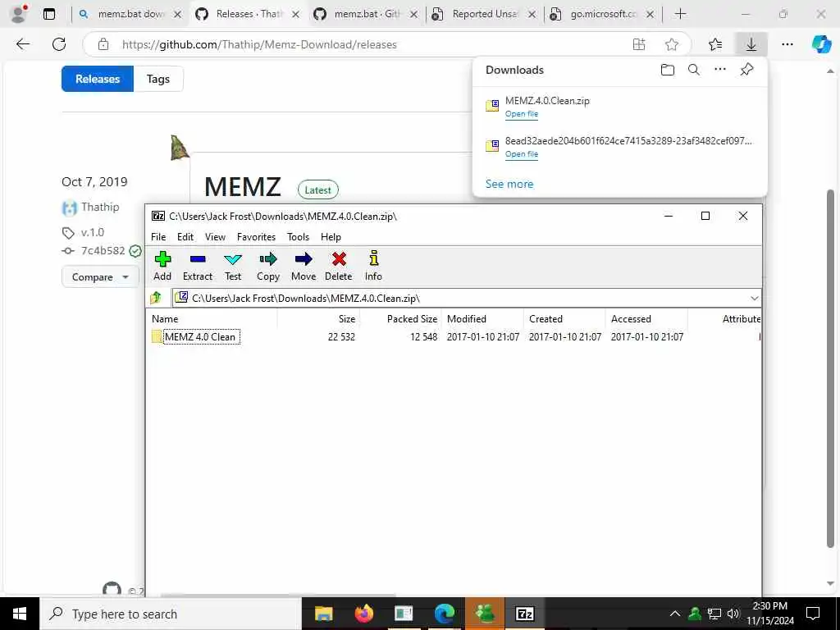Open the Edit menu in 7-Zip
Image resolution: width=840 pixels, height=630 pixels.
click(185, 237)
